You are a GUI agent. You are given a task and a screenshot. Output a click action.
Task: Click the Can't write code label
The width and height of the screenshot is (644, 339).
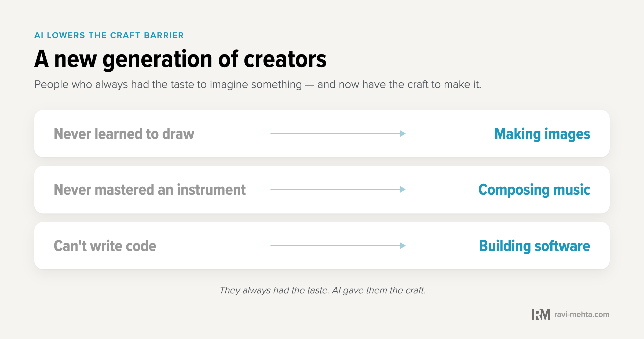pyautogui.click(x=105, y=246)
